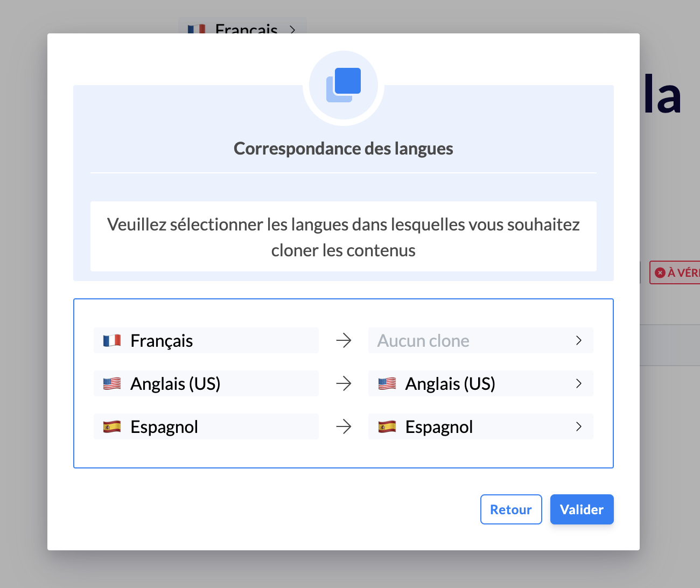This screenshot has height=588, width=700.
Task: Click the French flag beside Français
Action: point(112,341)
